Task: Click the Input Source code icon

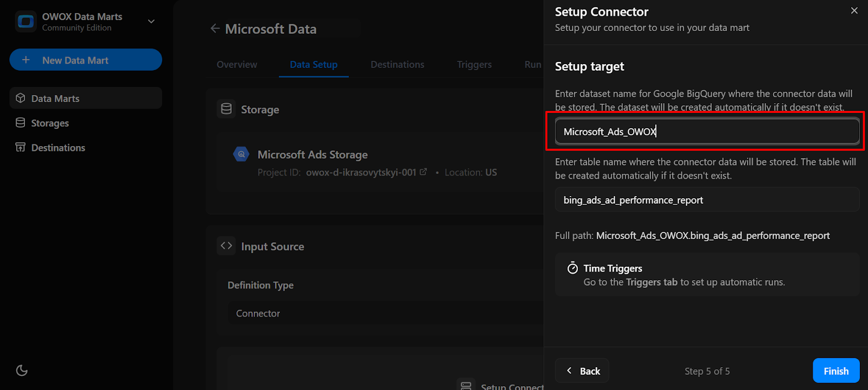Action: click(226, 246)
